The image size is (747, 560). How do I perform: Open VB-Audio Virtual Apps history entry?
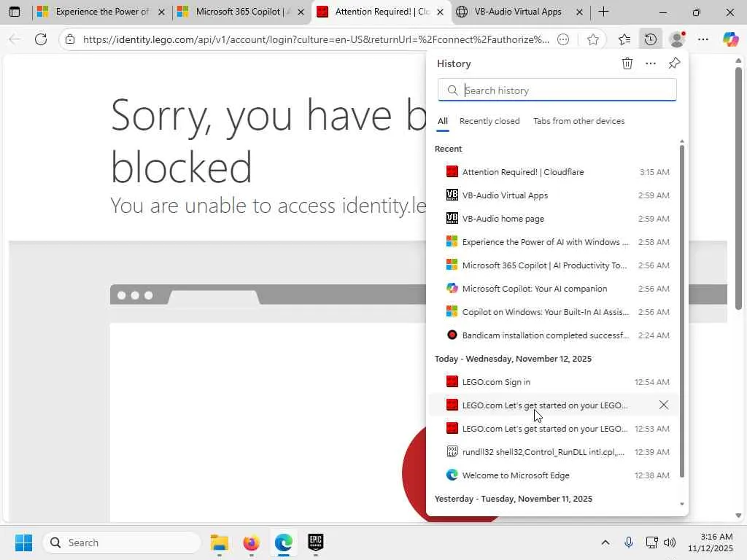(553, 195)
